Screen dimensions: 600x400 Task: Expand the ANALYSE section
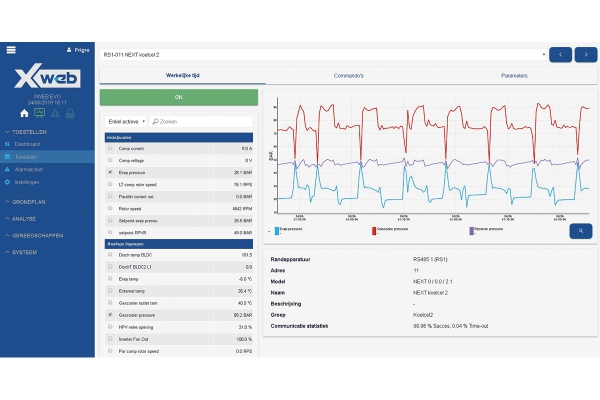20,219
